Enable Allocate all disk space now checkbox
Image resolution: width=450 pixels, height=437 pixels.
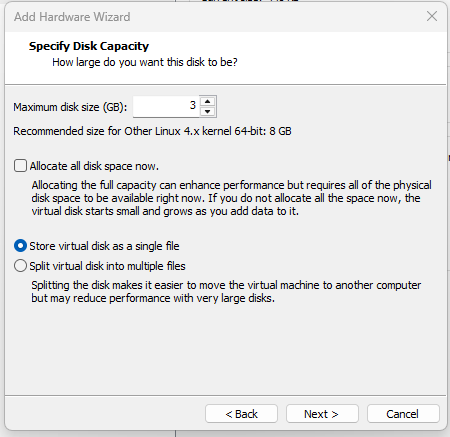click(x=20, y=166)
